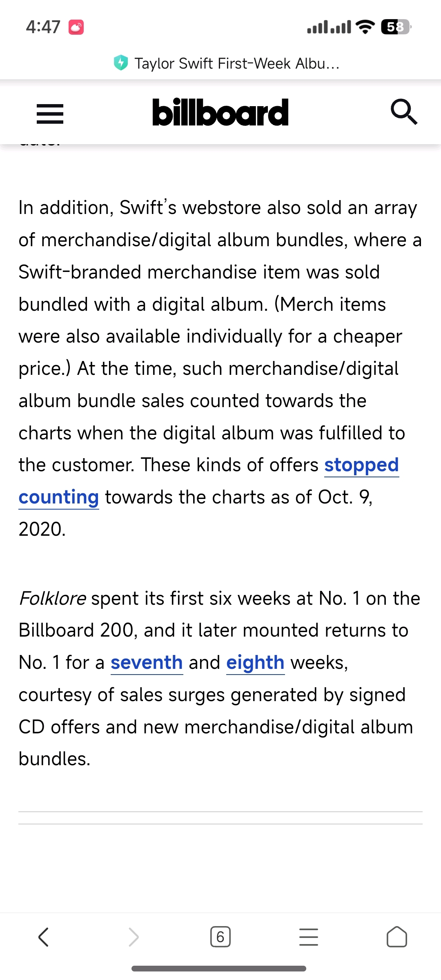Open the "stopped" hyperlink

[361, 465]
